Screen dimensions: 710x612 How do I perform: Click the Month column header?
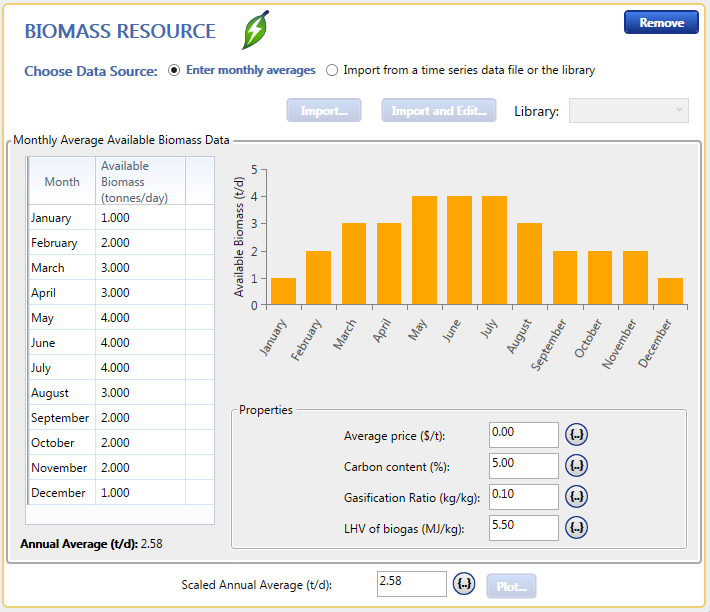[62, 182]
